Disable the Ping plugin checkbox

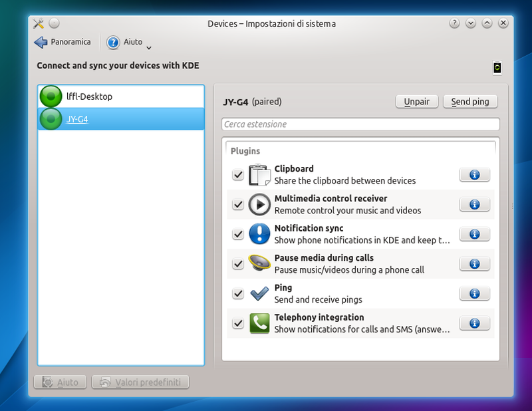pos(237,293)
